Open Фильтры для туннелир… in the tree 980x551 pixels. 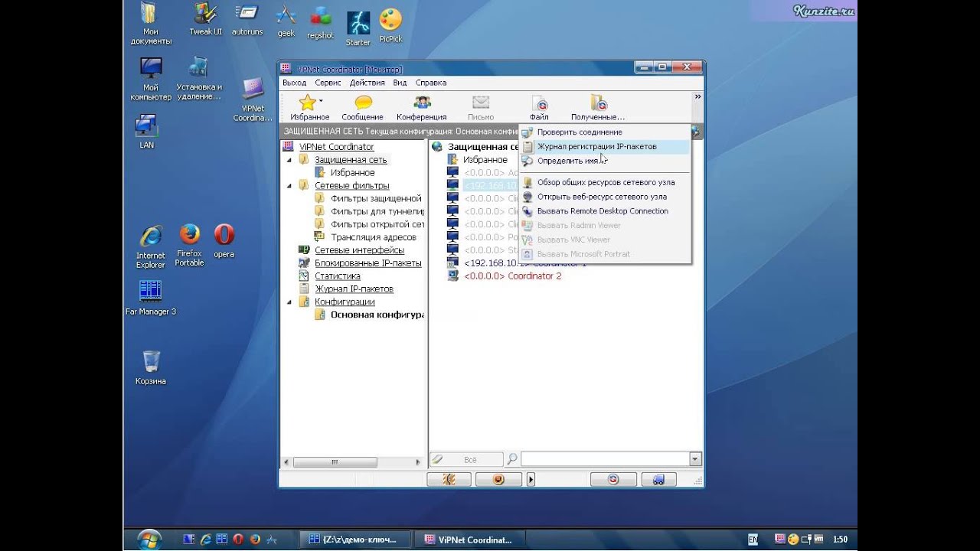pos(377,211)
